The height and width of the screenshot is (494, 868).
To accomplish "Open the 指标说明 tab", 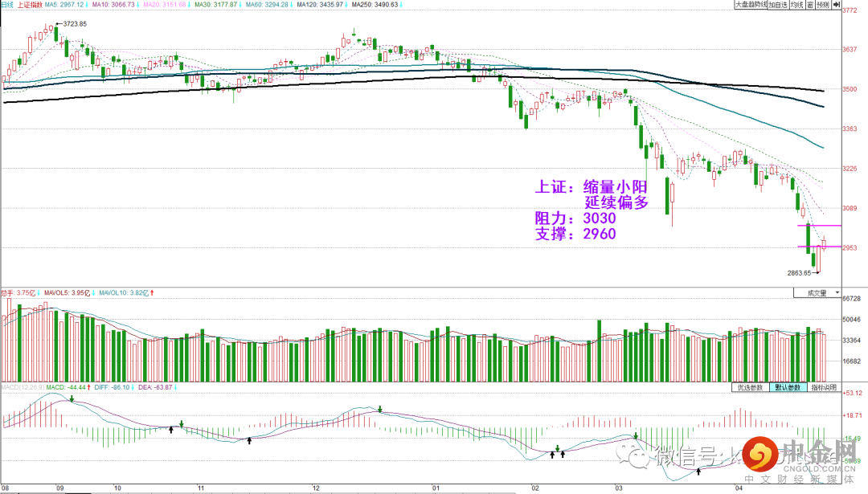I will coord(824,387).
